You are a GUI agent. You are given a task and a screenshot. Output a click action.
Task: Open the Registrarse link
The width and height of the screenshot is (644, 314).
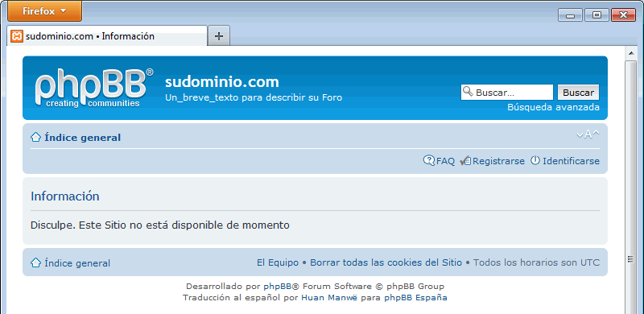click(498, 161)
